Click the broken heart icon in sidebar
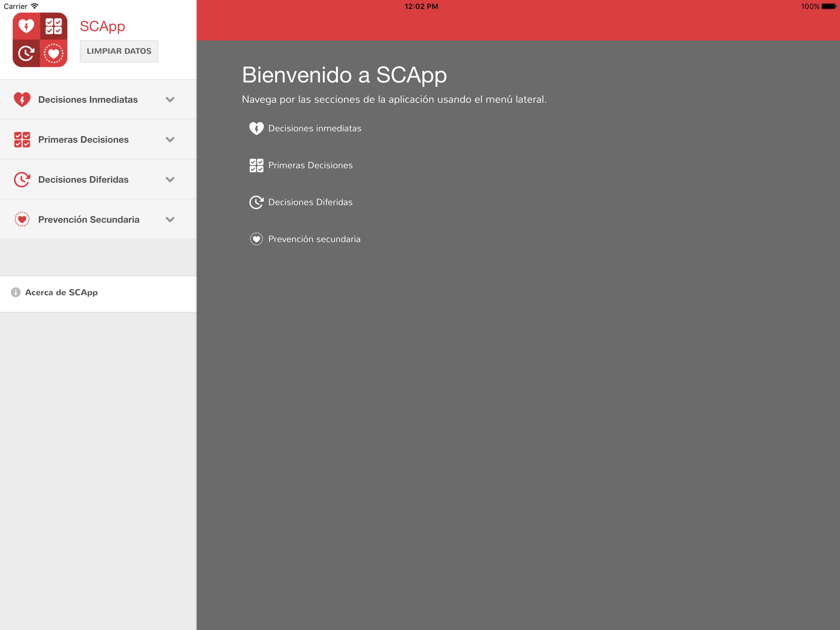Screen dimensions: 840x630 pyautogui.click(x=22, y=100)
